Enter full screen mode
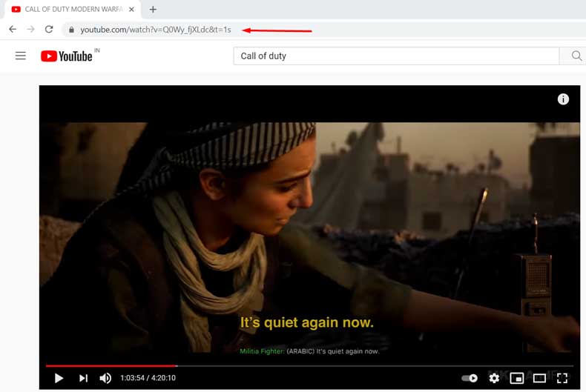 562,378
